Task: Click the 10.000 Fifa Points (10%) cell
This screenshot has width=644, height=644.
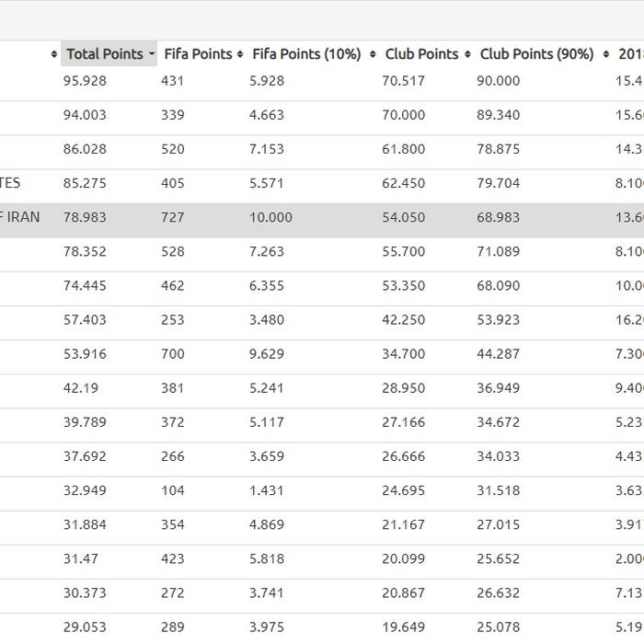Action: tap(270, 217)
